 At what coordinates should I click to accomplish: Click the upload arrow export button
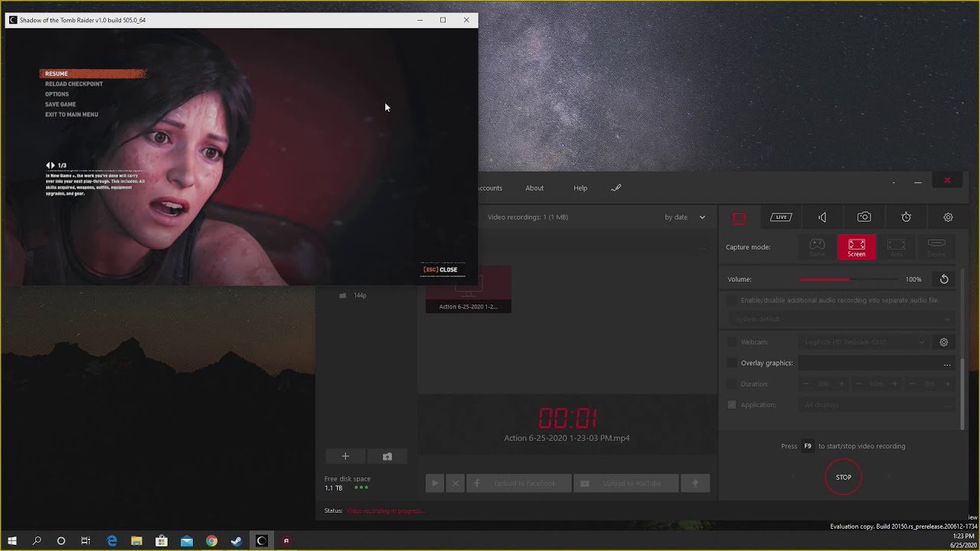(x=695, y=483)
